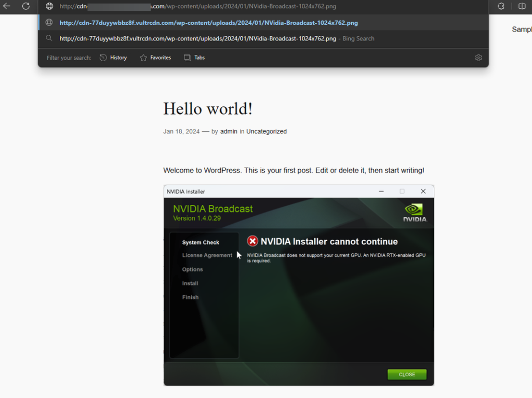Select Finish installer step
Image resolution: width=532 pixels, height=398 pixels.
coord(190,297)
